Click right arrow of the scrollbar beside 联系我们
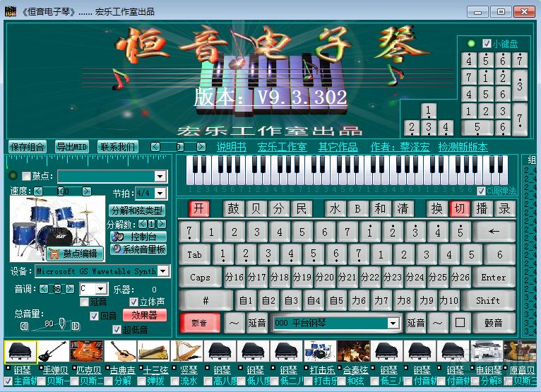The image size is (541, 392). pyautogui.click(x=201, y=147)
